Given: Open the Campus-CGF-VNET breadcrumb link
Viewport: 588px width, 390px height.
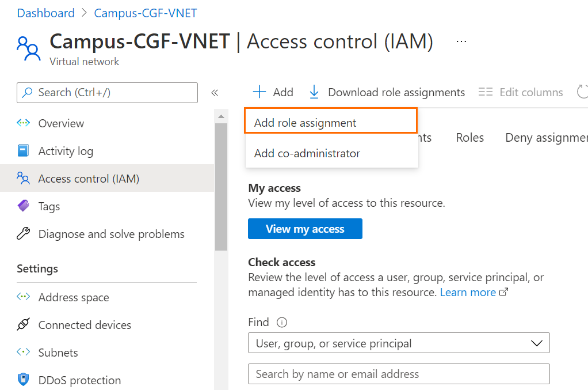Looking at the screenshot, I should pyautogui.click(x=146, y=13).
